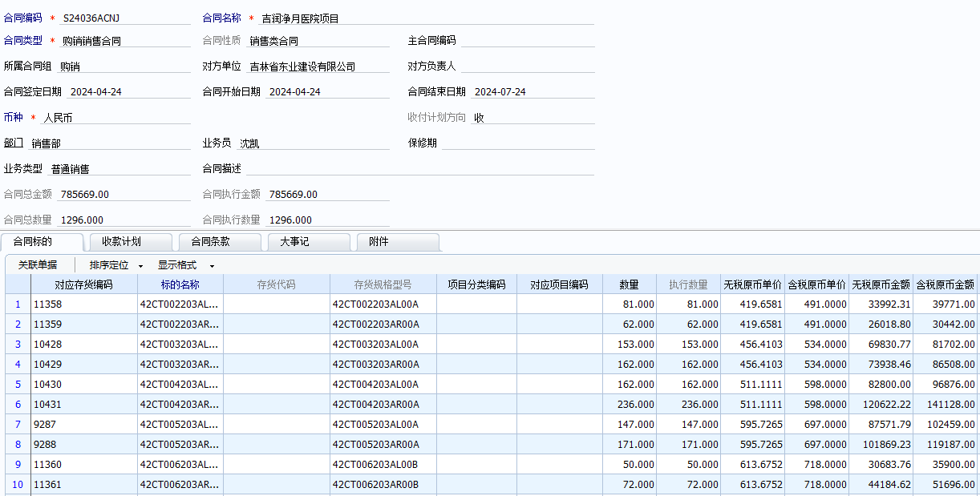Select row 6 cell with code 10431

coord(83,405)
